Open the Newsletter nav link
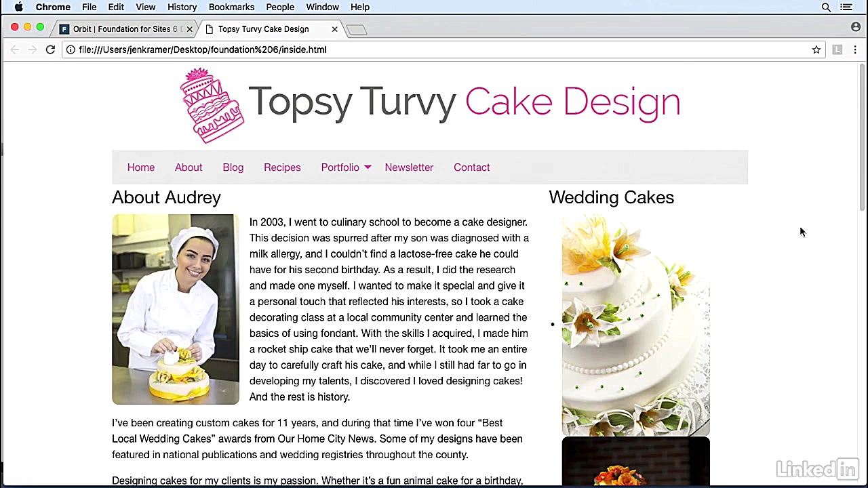Viewport: 868px width, 488px height. [409, 167]
